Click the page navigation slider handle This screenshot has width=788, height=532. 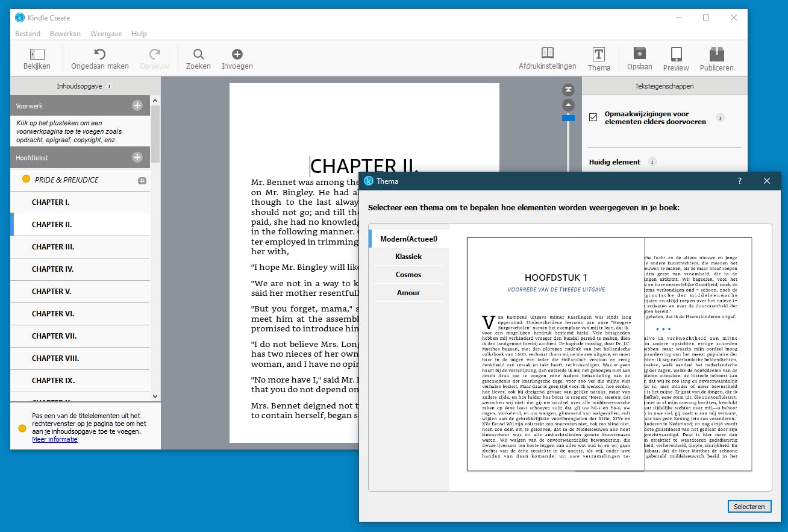[x=568, y=118]
